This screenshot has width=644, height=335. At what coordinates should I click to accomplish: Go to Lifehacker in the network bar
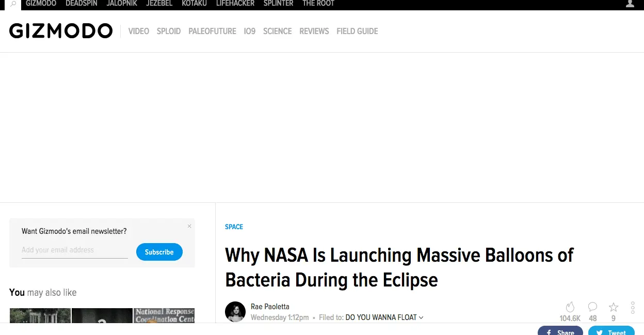(235, 4)
